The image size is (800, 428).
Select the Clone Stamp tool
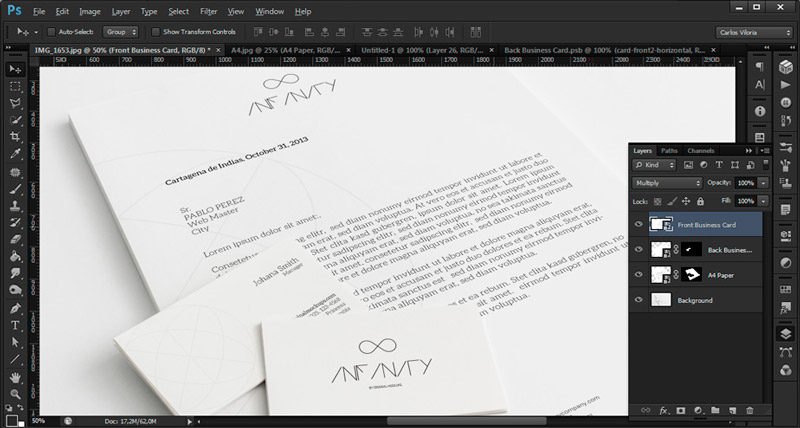pyautogui.click(x=15, y=206)
